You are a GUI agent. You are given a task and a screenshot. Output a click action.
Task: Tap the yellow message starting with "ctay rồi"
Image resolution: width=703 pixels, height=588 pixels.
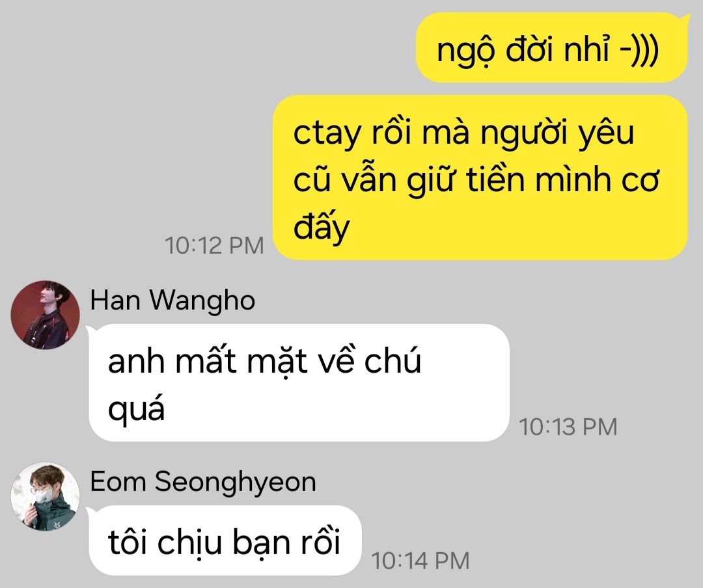(480, 178)
